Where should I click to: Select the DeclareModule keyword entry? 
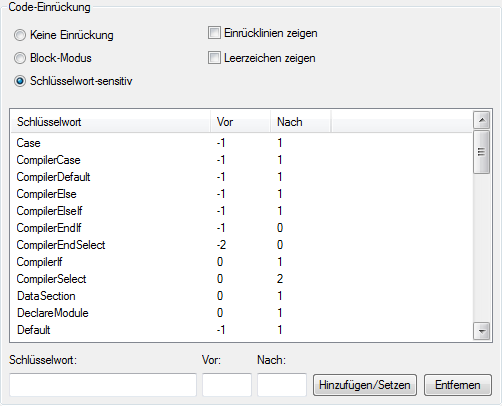(x=242, y=313)
